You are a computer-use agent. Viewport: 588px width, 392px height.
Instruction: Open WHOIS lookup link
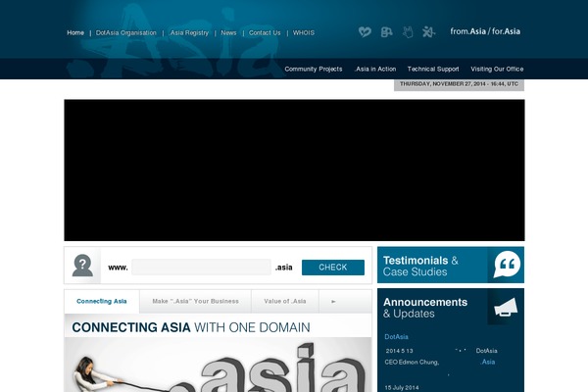click(x=304, y=33)
